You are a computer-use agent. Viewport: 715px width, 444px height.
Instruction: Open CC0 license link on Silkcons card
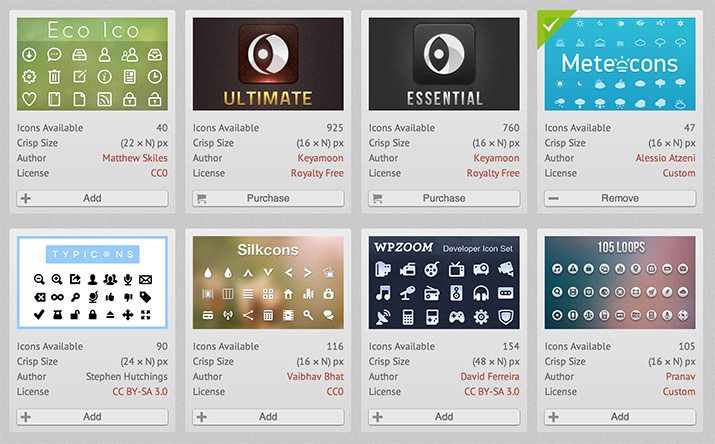point(335,392)
